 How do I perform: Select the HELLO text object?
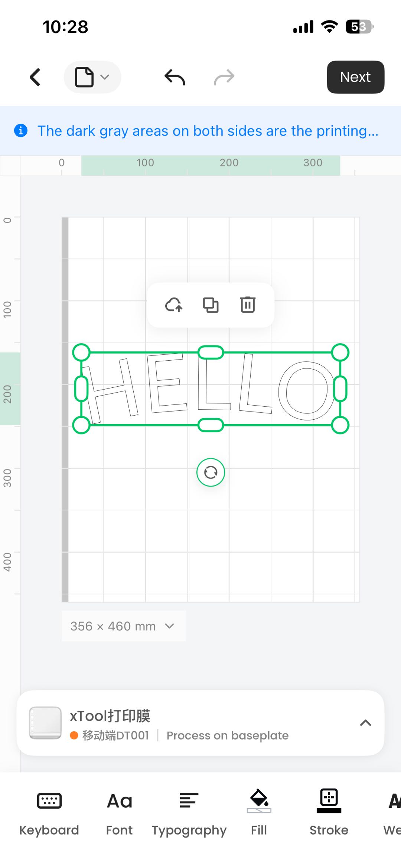pyautogui.click(x=211, y=389)
